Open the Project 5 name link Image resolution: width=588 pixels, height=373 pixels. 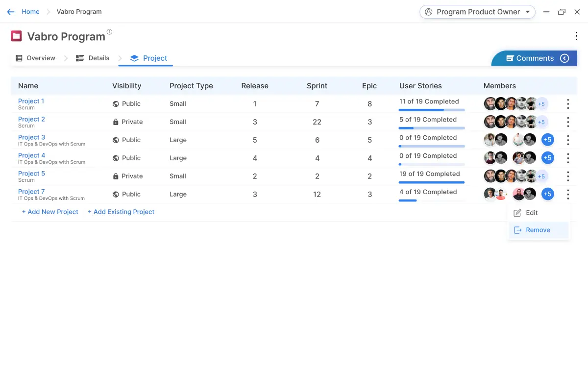[31, 174]
